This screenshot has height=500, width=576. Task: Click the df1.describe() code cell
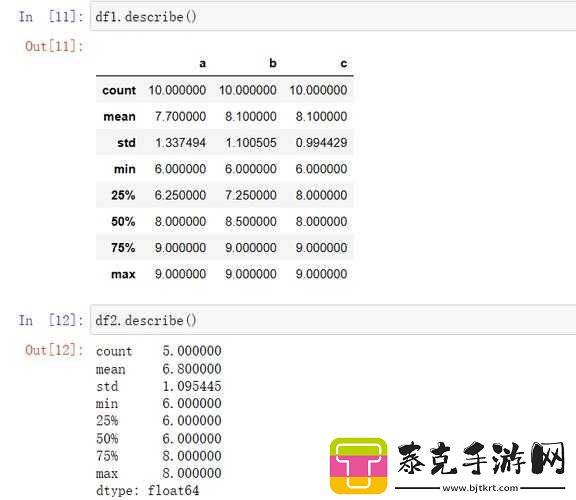333,17
